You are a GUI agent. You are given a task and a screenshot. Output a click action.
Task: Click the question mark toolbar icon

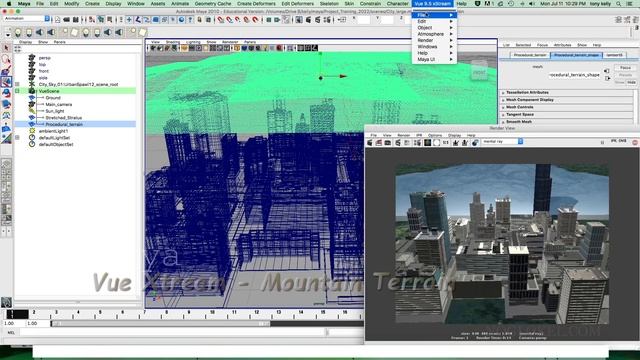[190, 19]
